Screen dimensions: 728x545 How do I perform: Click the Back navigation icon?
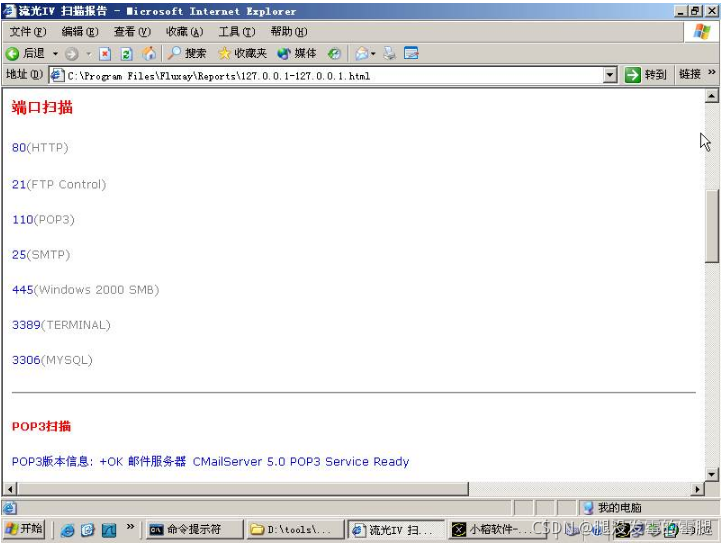(x=13, y=54)
